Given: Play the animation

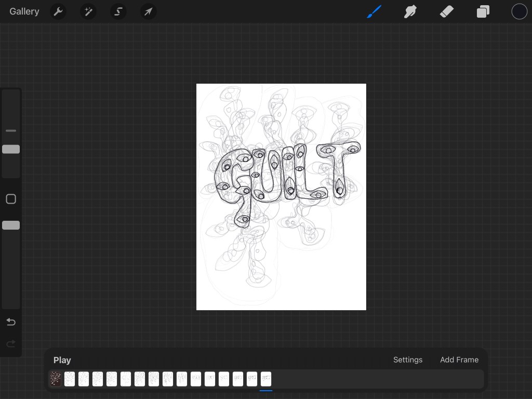Looking at the screenshot, I should 62,360.
